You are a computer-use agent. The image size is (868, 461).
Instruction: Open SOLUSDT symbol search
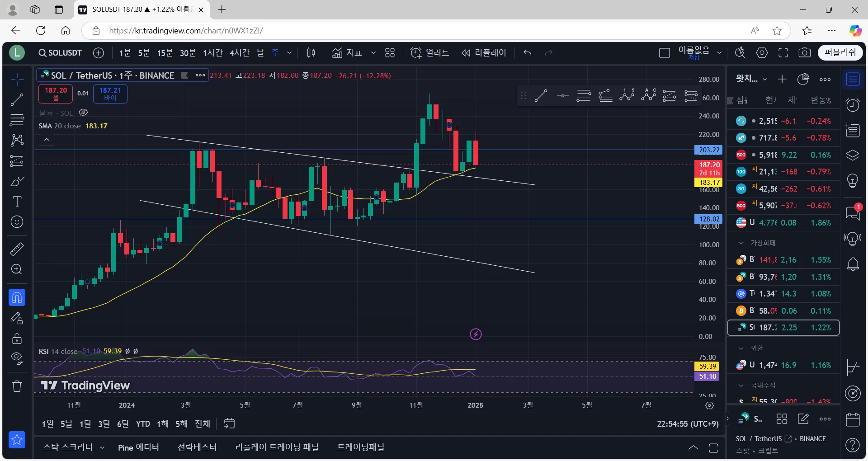[x=61, y=53]
